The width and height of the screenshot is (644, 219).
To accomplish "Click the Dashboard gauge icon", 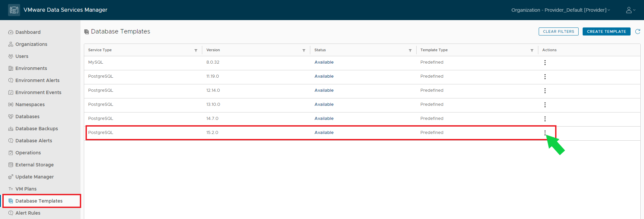I will click(11, 32).
